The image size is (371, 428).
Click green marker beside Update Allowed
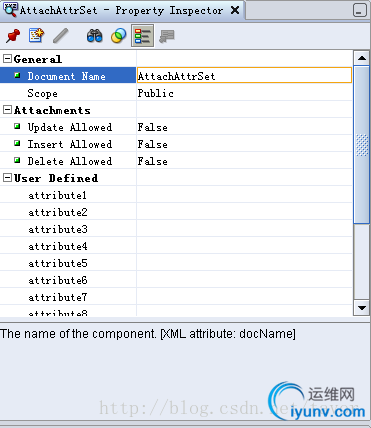coord(17,126)
